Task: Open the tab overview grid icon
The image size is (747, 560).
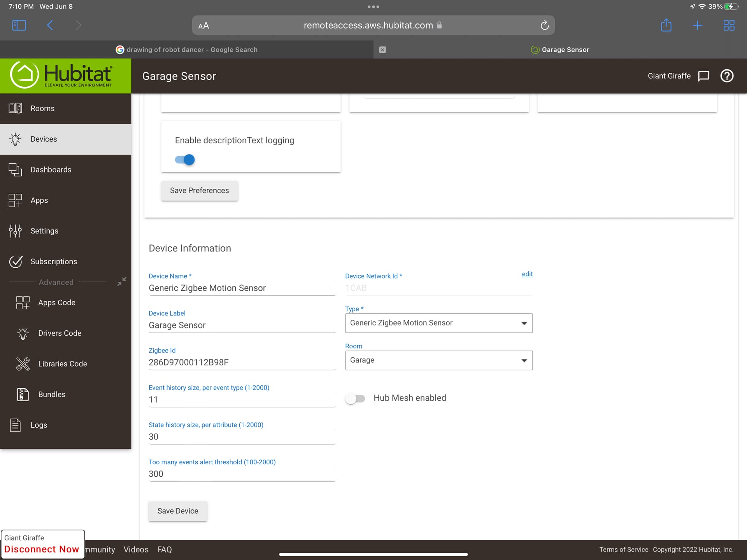Action: click(729, 25)
